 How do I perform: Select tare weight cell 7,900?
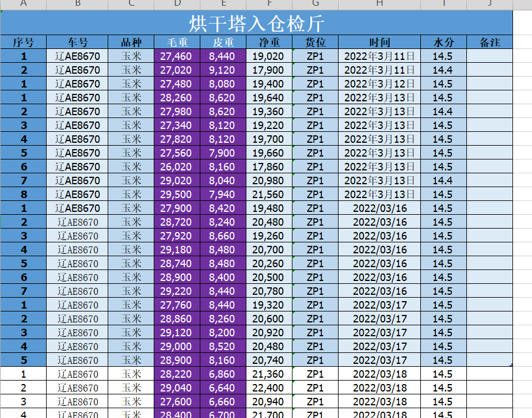[223, 153]
